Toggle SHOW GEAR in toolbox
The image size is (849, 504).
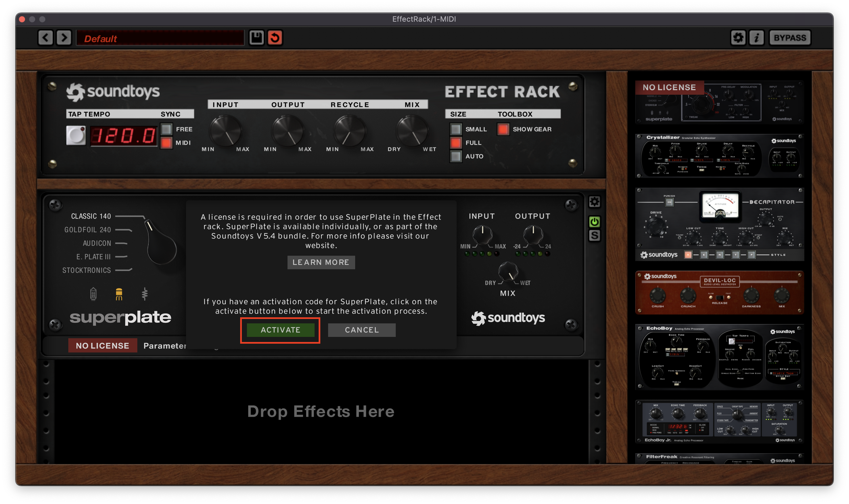(x=503, y=130)
